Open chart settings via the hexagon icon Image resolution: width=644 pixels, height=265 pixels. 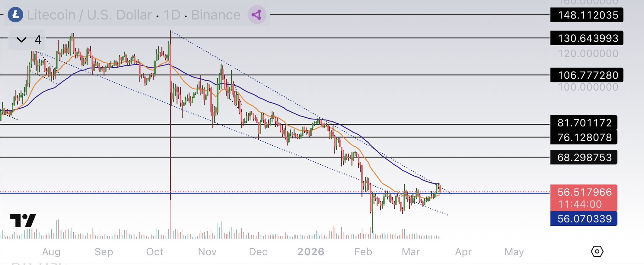[x=597, y=251]
